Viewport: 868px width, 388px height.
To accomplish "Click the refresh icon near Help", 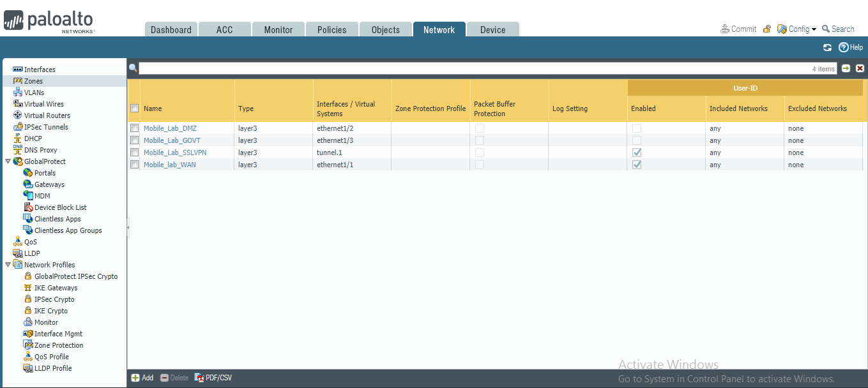I will (x=827, y=47).
